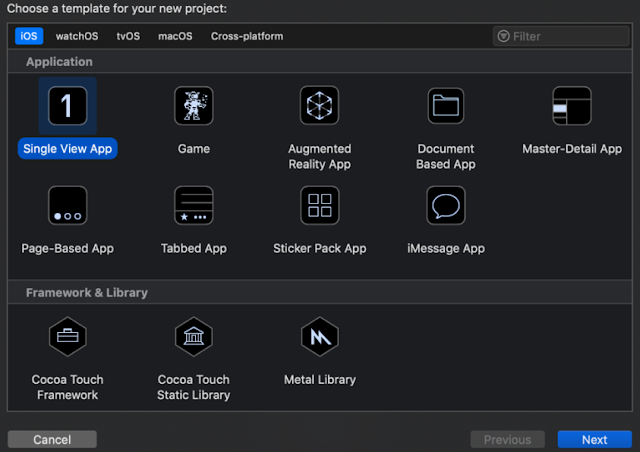Click the Master-Detail App label

coord(572,149)
